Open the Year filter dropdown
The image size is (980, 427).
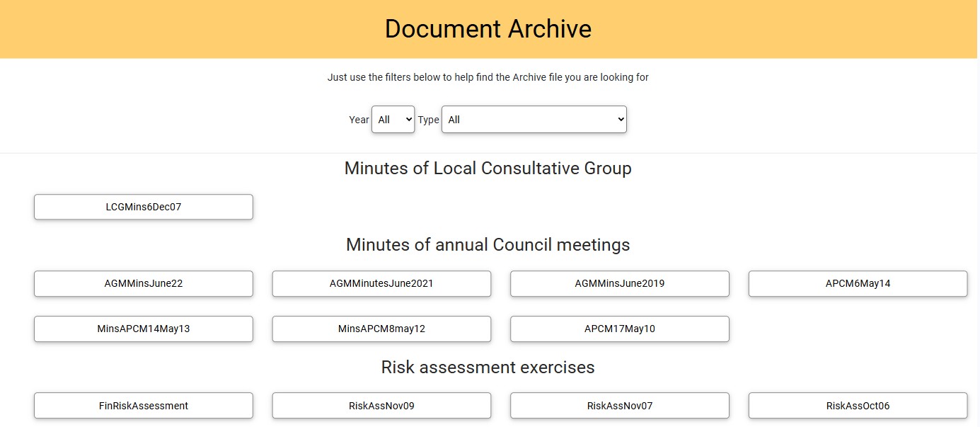click(393, 120)
